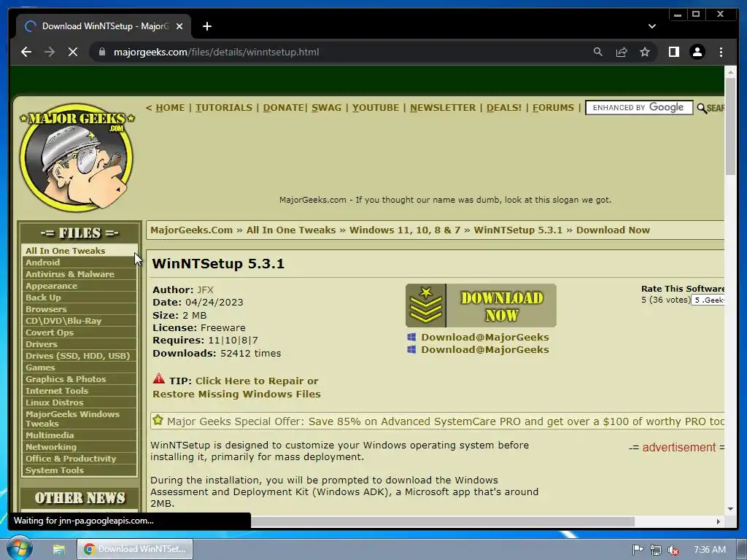The width and height of the screenshot is (747, 560).
Task: Click the muted volume tray icon
Action: coord(673,550)
